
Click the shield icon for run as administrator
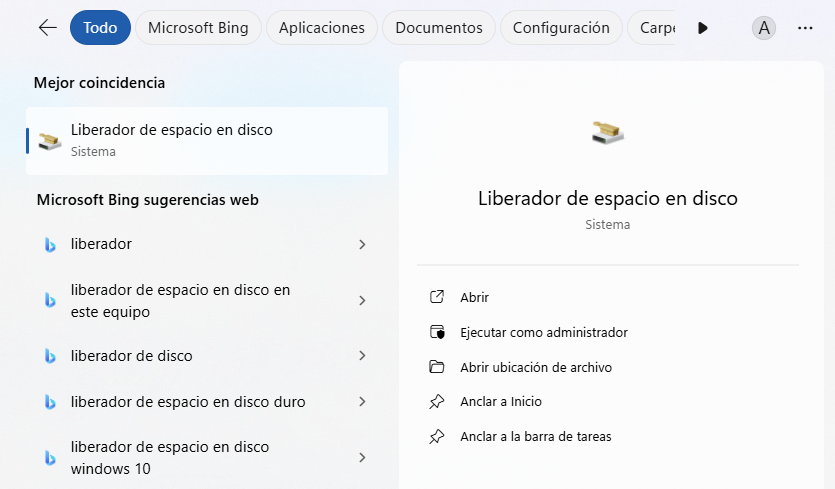[437, 332]
